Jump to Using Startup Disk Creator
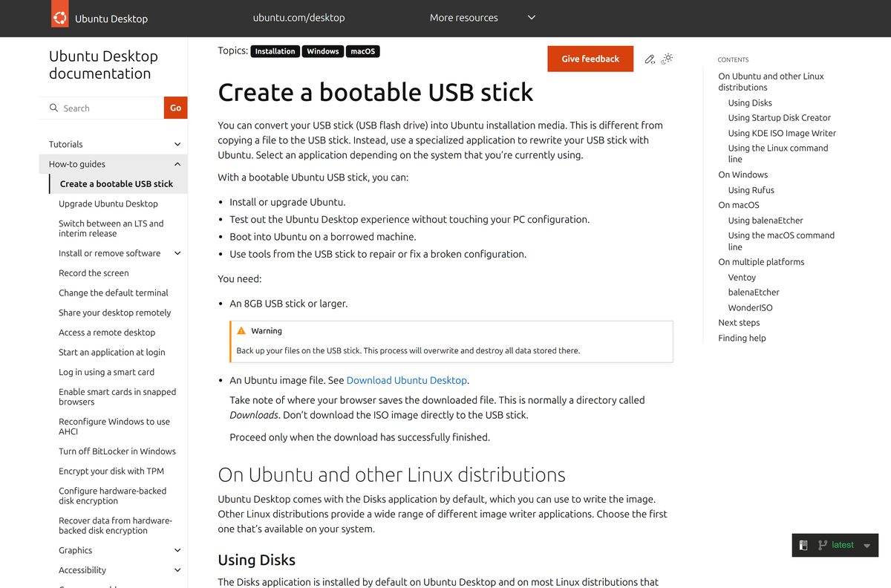 tap(780, 118)
